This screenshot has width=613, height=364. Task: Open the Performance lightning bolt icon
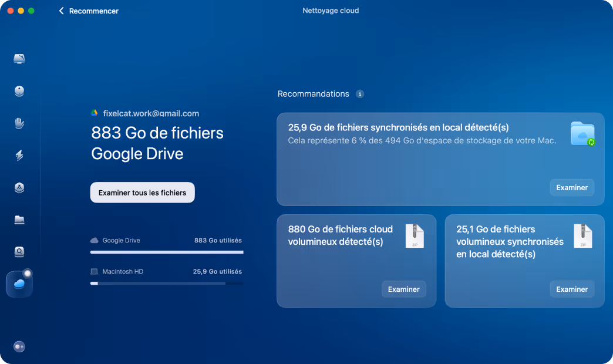[x=19, y=155]
